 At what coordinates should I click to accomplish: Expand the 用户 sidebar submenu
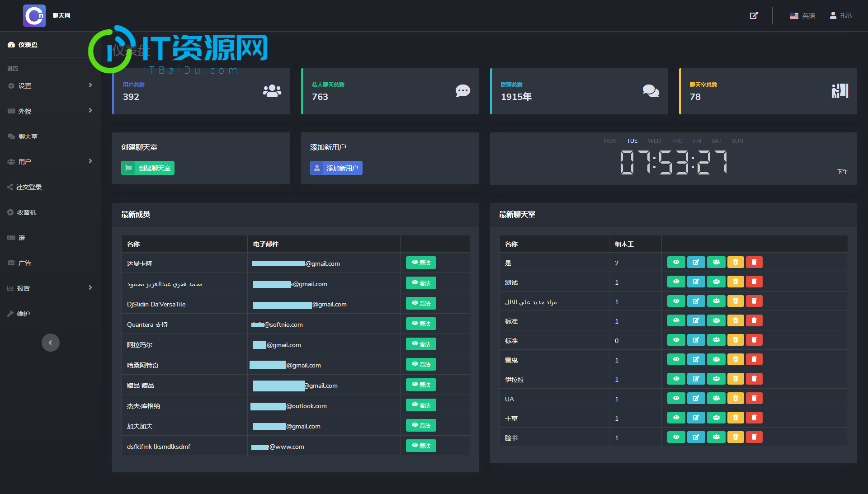click(x=50, y=161)
